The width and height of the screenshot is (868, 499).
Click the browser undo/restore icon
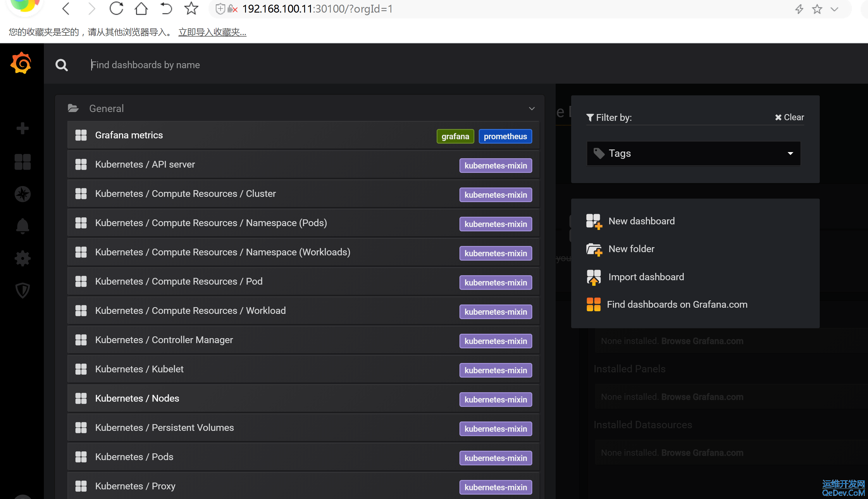pos(166,8)
